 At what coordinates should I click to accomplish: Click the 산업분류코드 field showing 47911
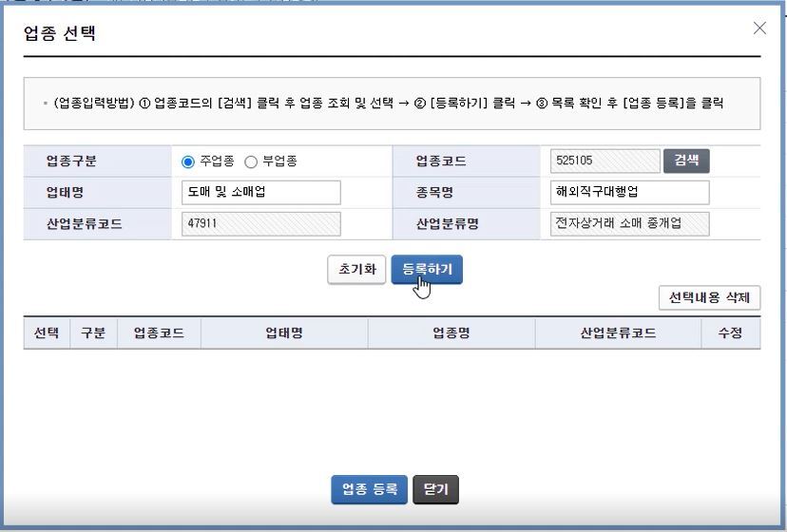(261, 223)
